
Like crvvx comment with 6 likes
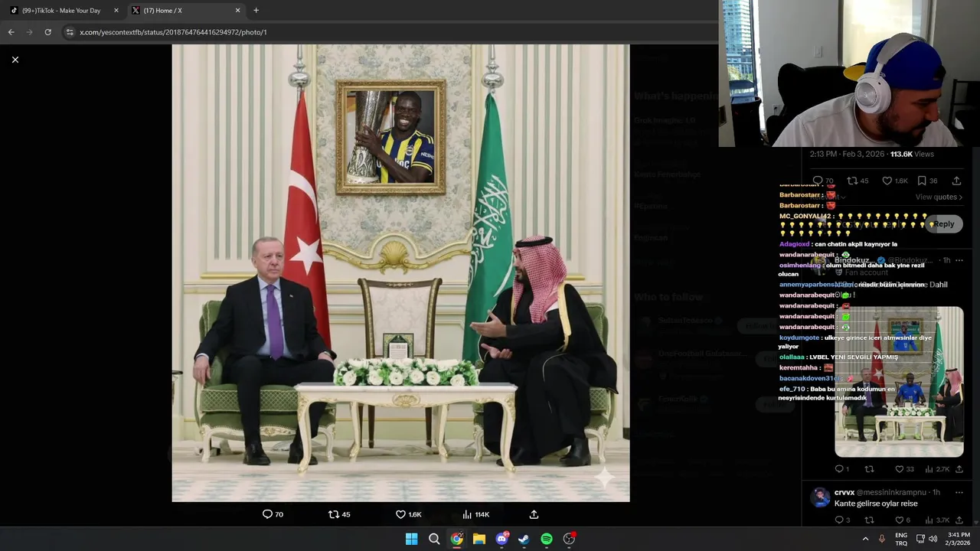click(903, 520)
